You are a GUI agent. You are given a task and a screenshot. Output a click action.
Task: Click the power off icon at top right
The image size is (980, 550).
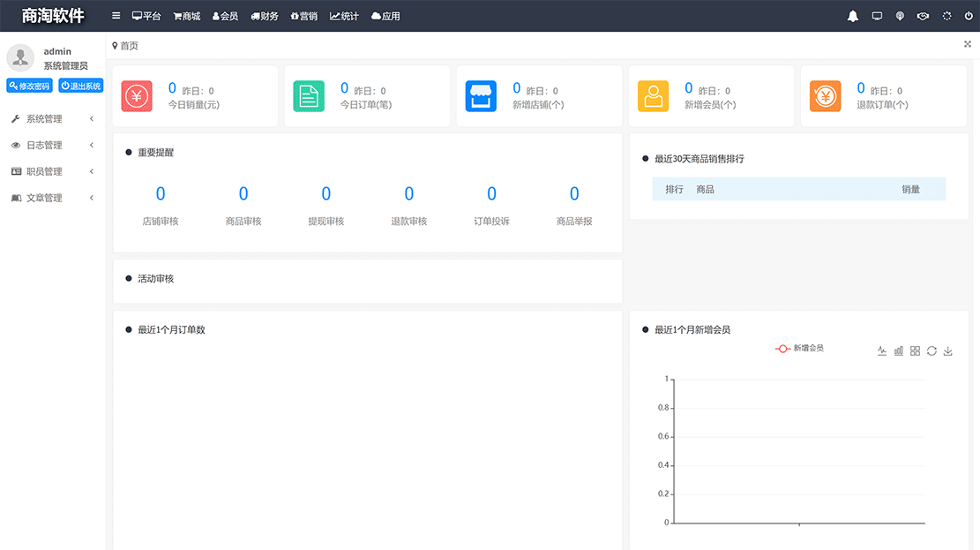pyautogui.click(x=969, y=15)
